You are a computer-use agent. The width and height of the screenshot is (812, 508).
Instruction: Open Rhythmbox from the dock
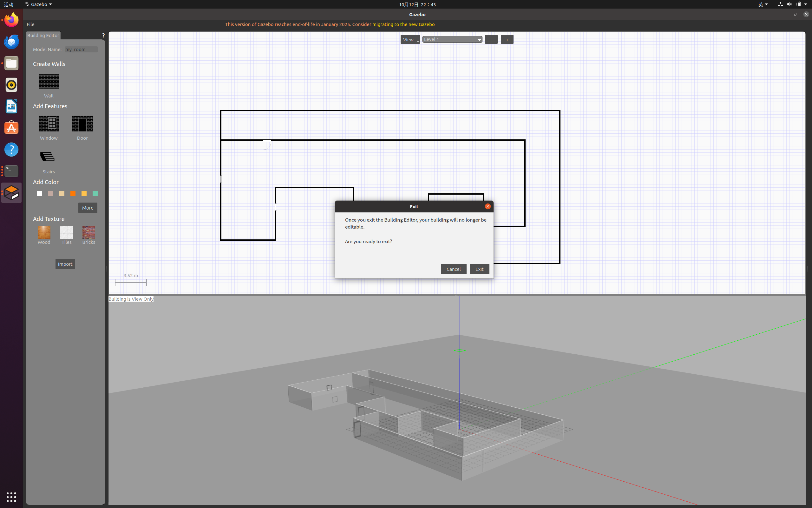(x=11, y=85)
